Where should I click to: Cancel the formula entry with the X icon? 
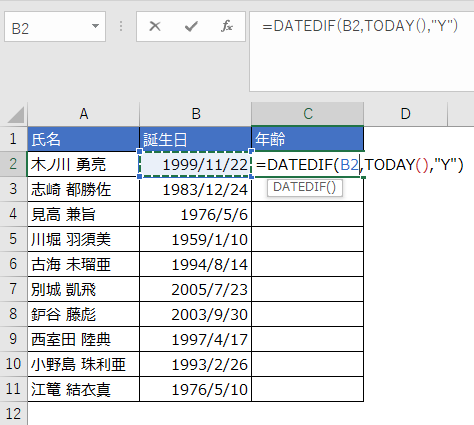tap(155, 26)
